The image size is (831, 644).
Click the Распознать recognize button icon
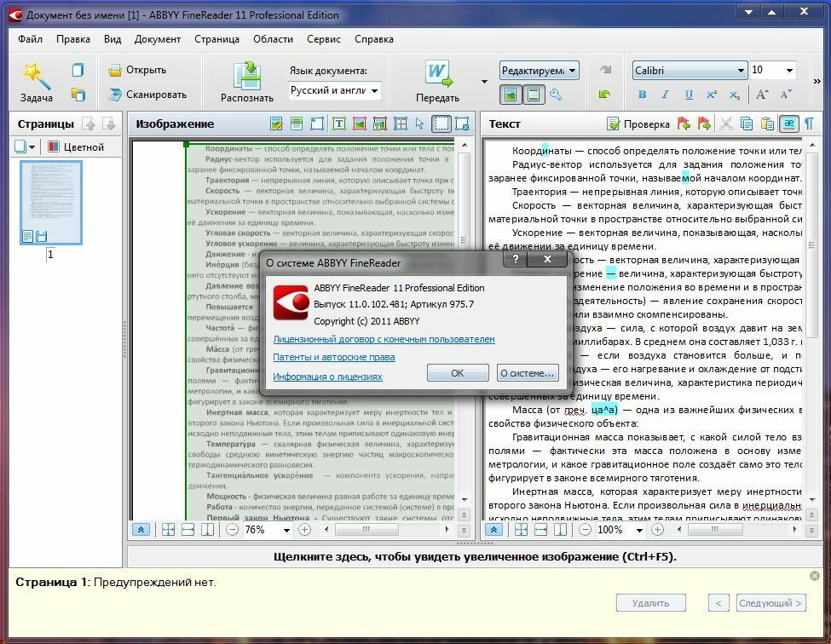[x=247, y=75]
